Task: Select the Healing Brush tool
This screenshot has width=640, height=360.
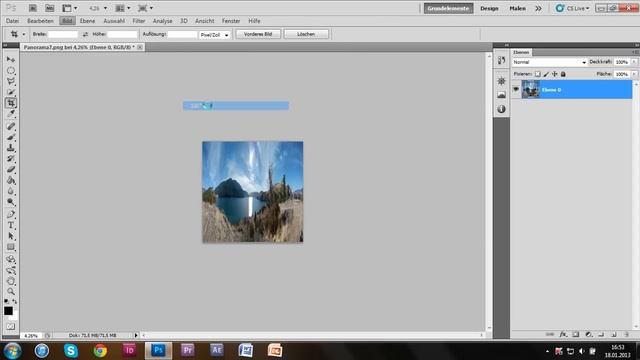Action: coord(11,126)
